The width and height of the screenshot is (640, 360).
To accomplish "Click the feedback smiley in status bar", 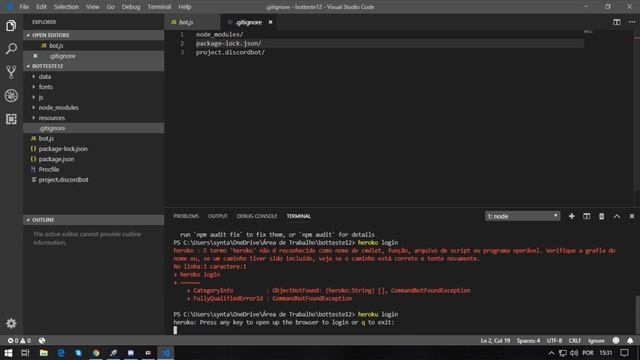I will (616, 340).
